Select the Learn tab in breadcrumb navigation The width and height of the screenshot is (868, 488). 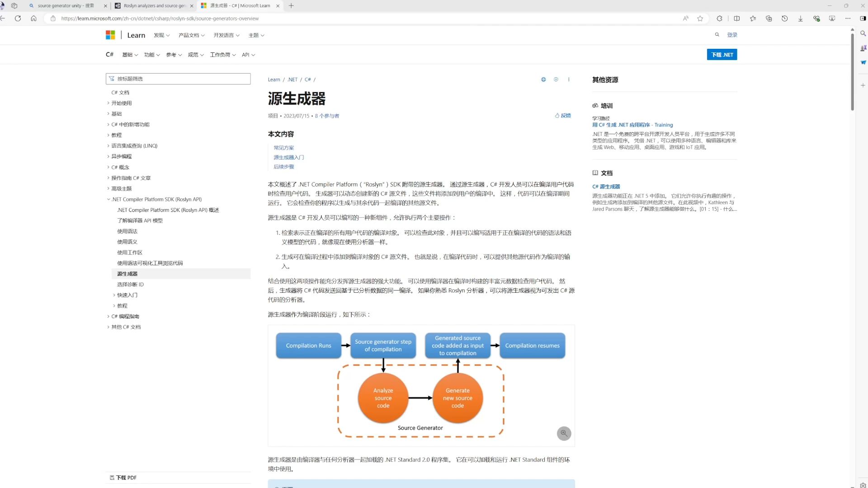pos(274,79)
